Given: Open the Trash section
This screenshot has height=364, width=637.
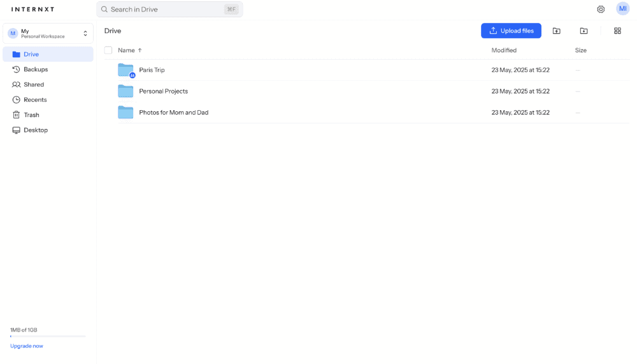Looking at the screenshot, I should pyautogui.click(x=48, y=115).
